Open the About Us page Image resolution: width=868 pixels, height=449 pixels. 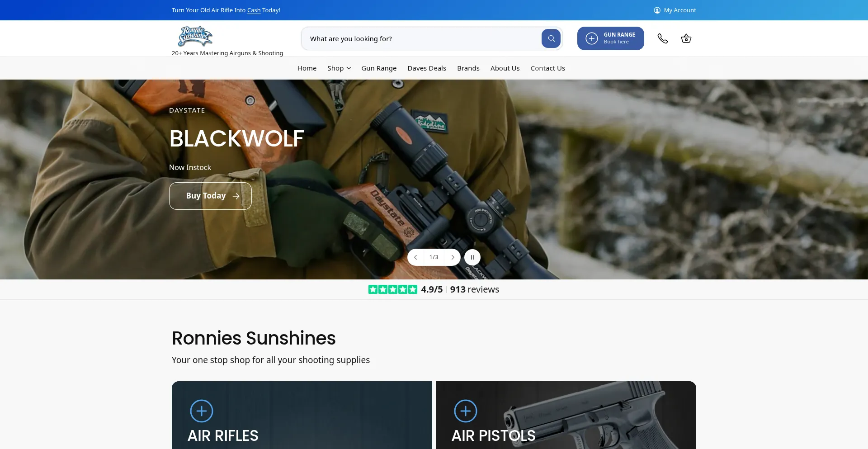[x=505, y=68]
